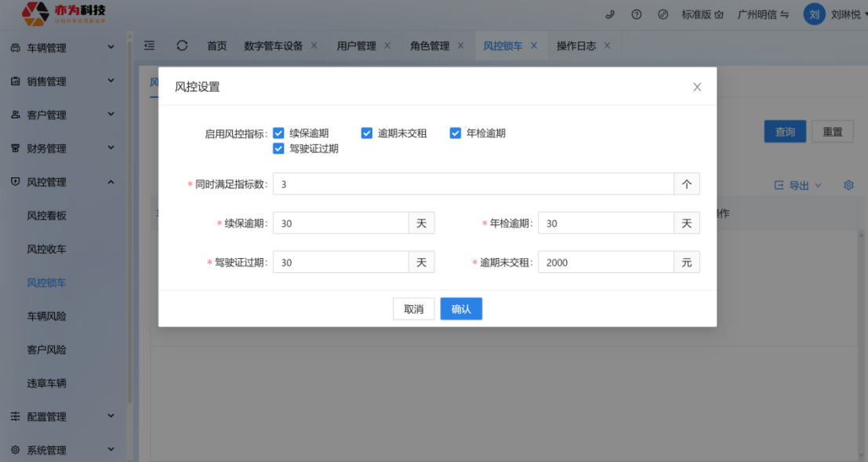
Task: Disable the 年检逾期 indicator checkbox
Action: 455,133
